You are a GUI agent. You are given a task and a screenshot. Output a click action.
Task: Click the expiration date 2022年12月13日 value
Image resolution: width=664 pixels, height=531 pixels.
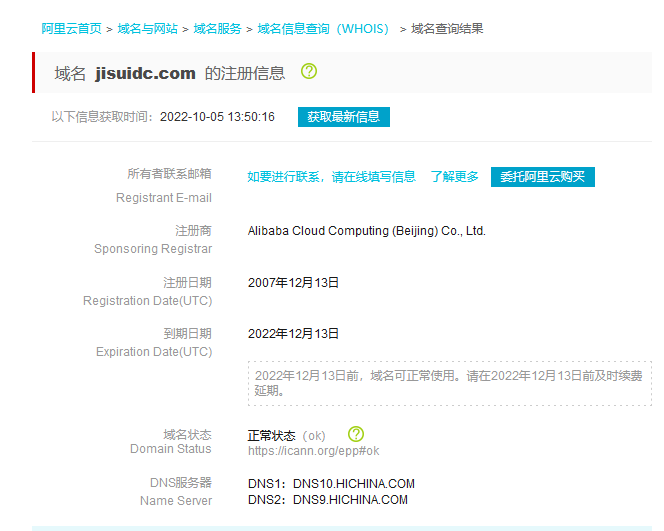click(293, 334)
